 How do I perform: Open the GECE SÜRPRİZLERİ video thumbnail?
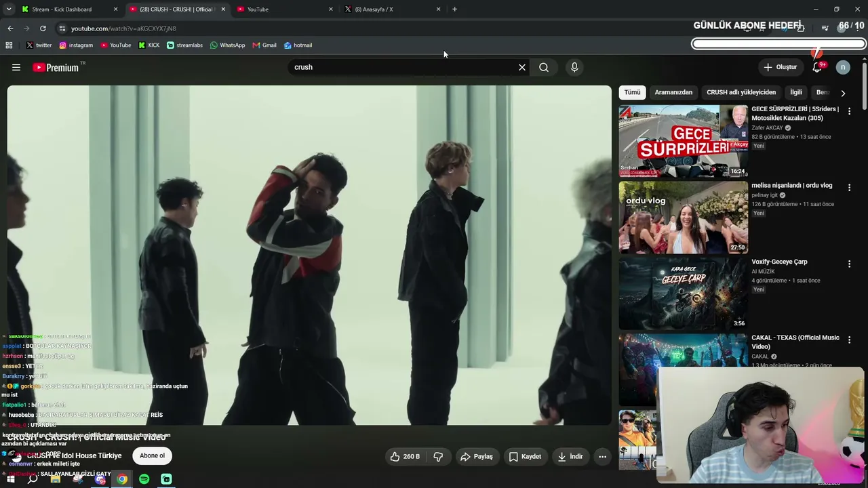point(683,141)
